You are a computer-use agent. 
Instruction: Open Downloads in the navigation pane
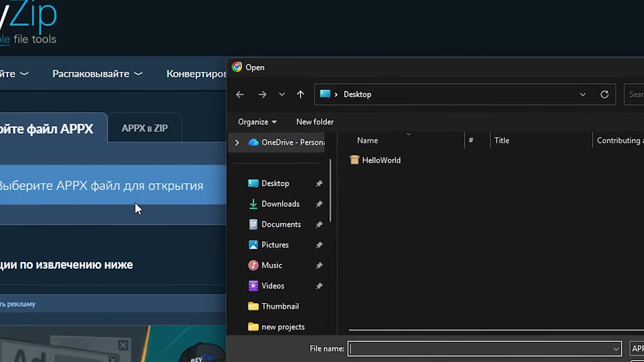click(x=280, y=204)
